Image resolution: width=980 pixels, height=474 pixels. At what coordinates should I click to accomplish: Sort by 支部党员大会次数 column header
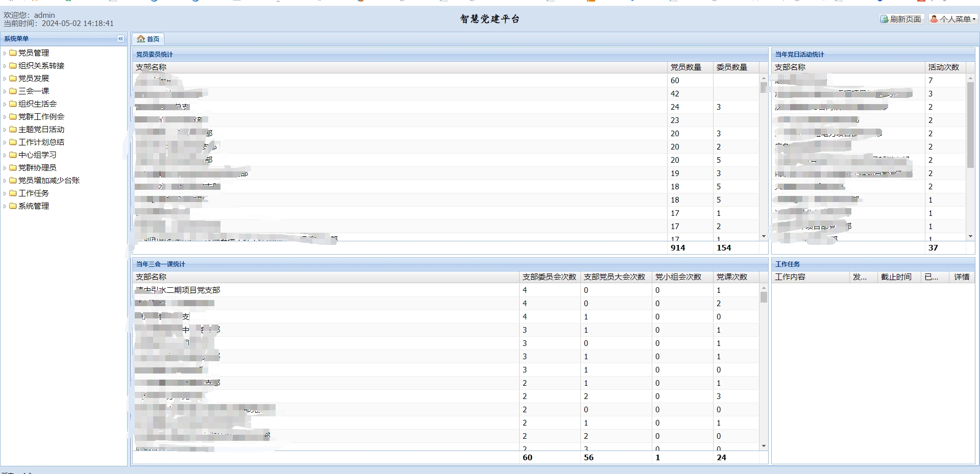(616, 277)
